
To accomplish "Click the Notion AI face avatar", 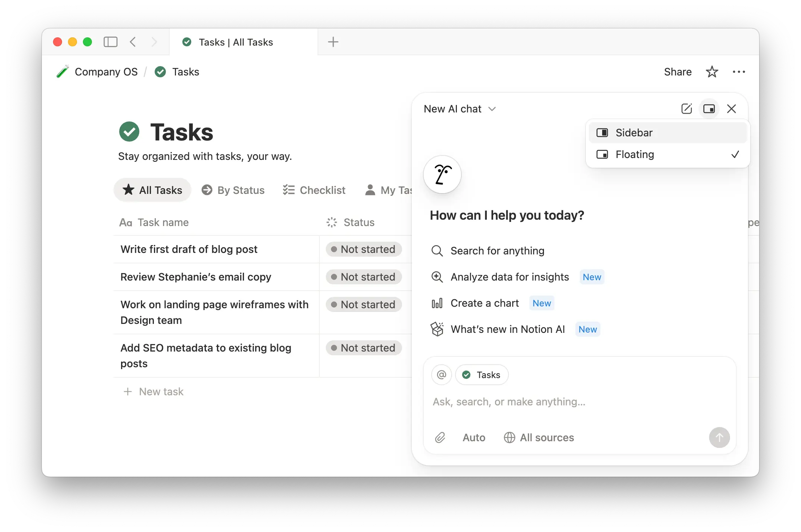I will 442,174.
